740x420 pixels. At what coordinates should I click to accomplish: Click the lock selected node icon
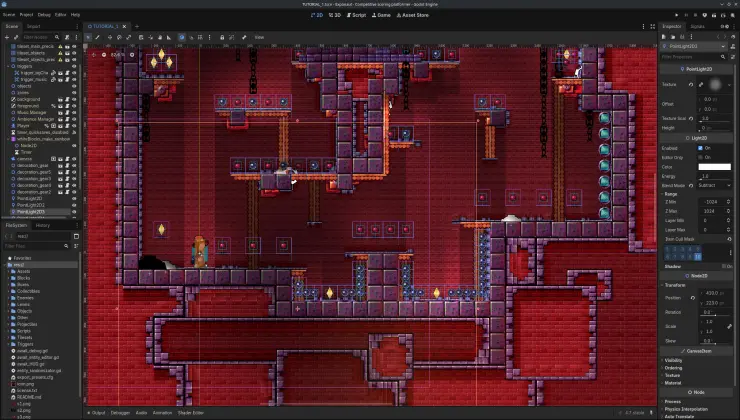(222, 37)
